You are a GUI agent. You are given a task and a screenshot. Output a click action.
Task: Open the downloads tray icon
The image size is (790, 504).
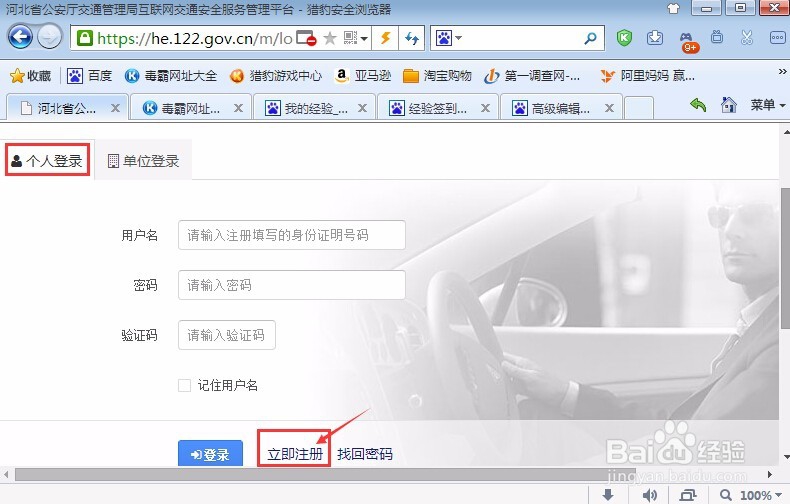(655, 38)
